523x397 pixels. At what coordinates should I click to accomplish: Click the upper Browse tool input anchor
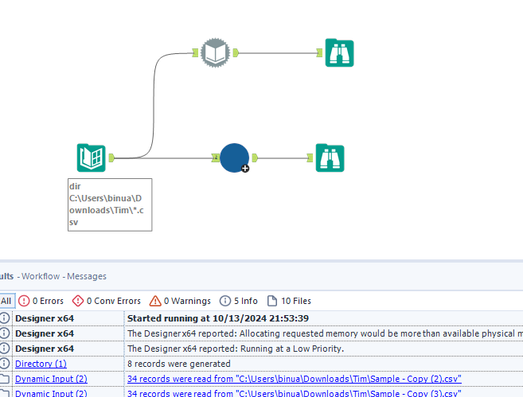[x=320, y=53]
